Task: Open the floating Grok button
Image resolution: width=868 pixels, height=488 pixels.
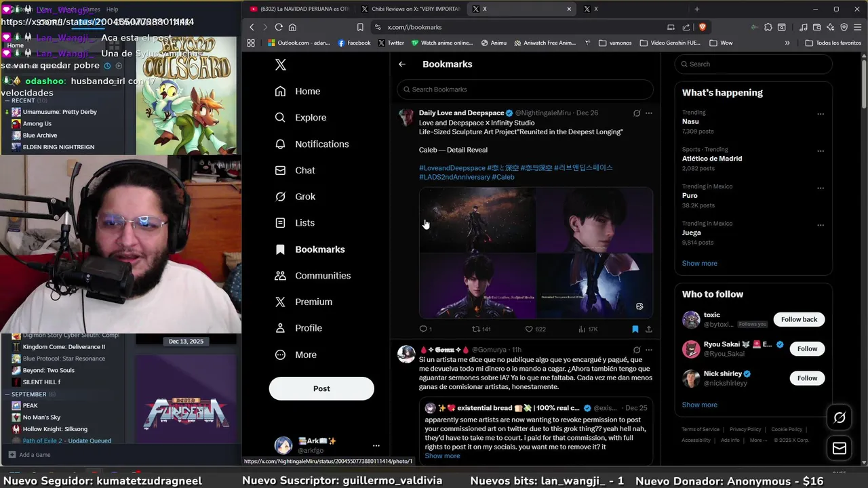Action: click(840, 418)
